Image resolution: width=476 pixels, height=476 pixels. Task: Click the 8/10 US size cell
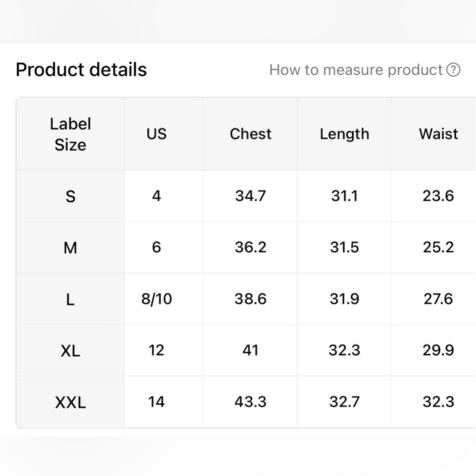pos(157,299)
